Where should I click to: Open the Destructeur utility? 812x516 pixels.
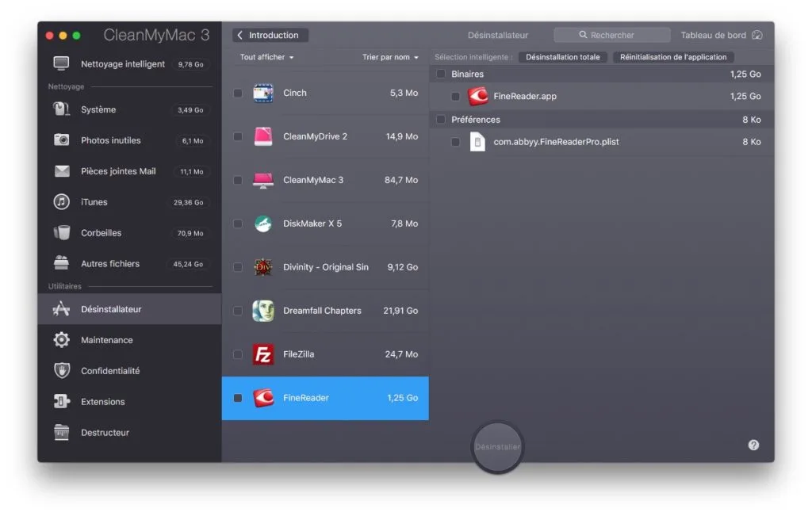[x=129, y=432]
